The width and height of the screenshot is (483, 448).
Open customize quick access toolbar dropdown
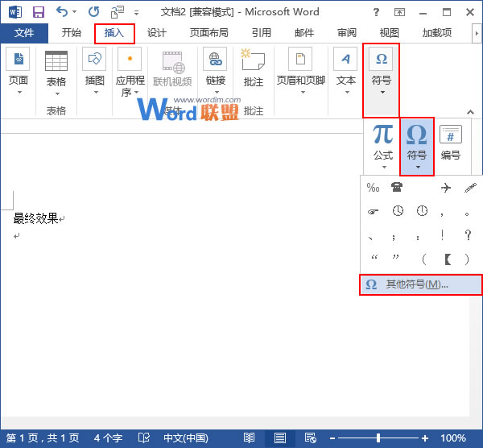136,13
